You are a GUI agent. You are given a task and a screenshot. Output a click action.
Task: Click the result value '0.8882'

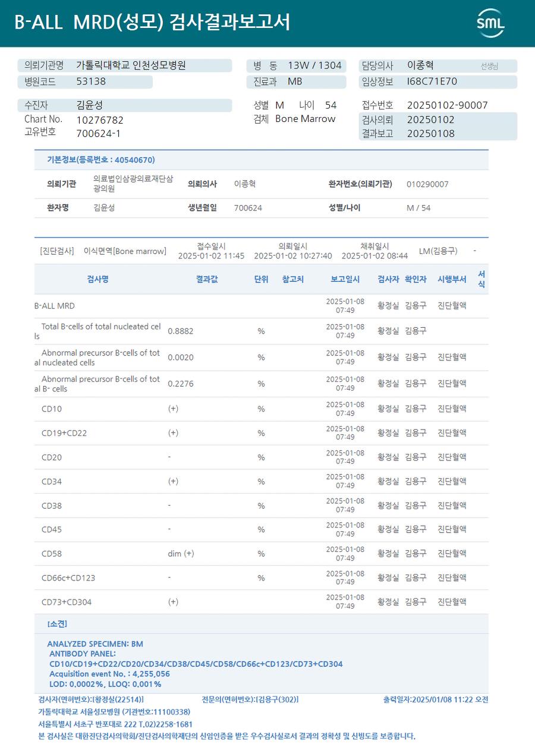point(181,331)
